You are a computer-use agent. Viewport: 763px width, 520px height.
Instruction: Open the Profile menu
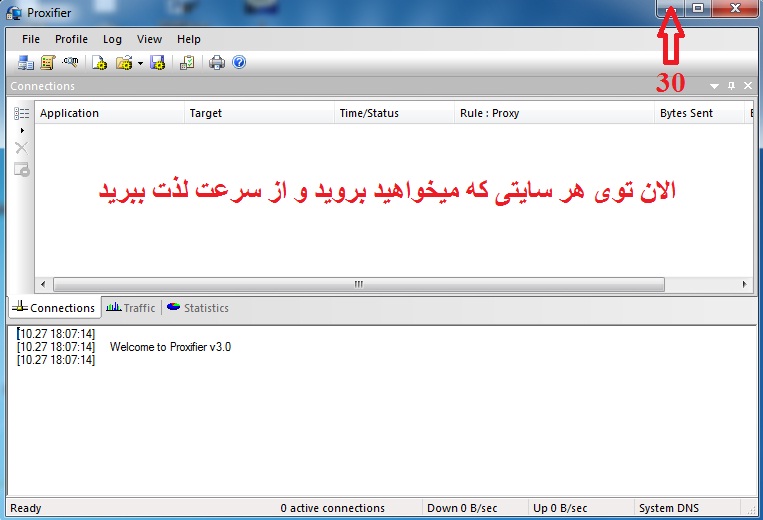pyautogui.click(x=71, y=39)
